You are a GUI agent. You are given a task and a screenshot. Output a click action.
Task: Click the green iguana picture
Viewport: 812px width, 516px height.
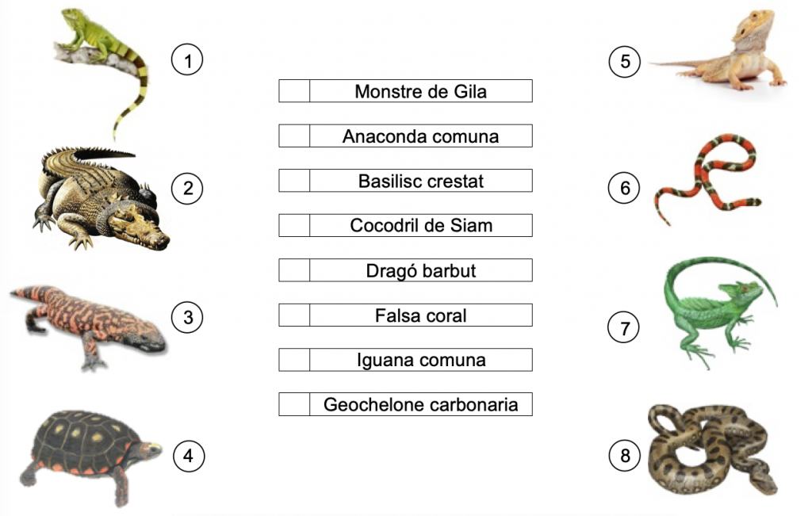(x=101, y=71)
